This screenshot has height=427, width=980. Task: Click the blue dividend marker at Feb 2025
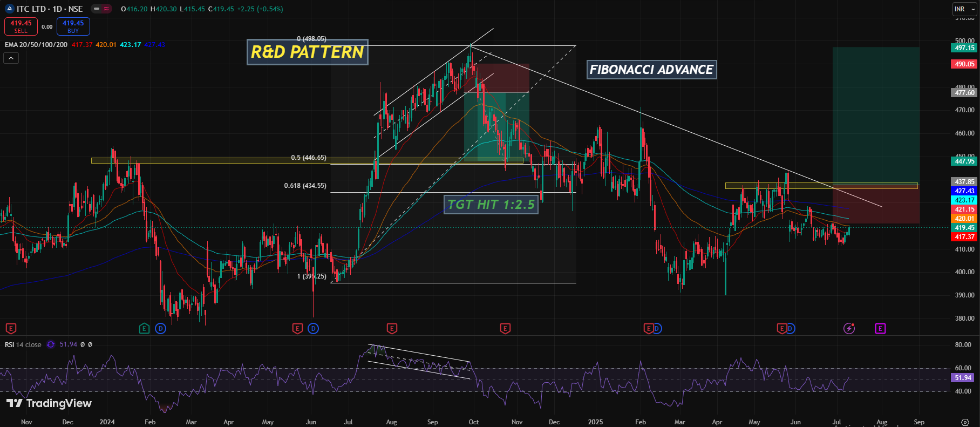point(657,328)
